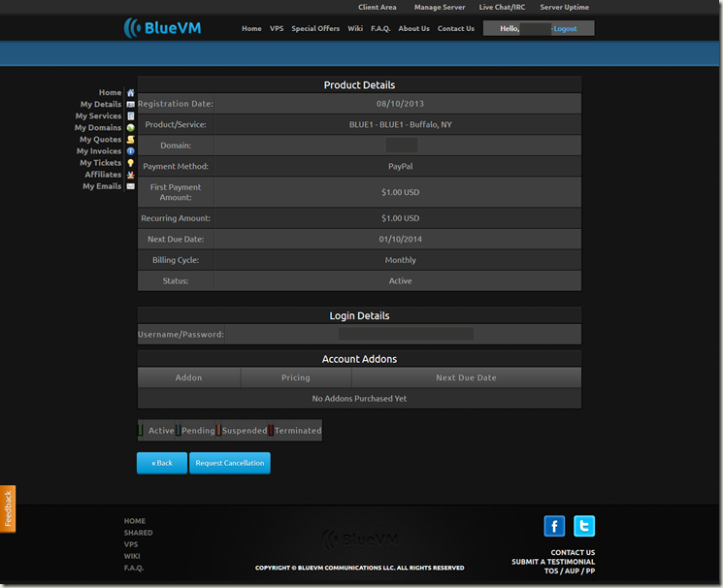Viewport: 723px width, 588px height.
Task: Click the My Details card icon
Action: click(x=130, y=104)
